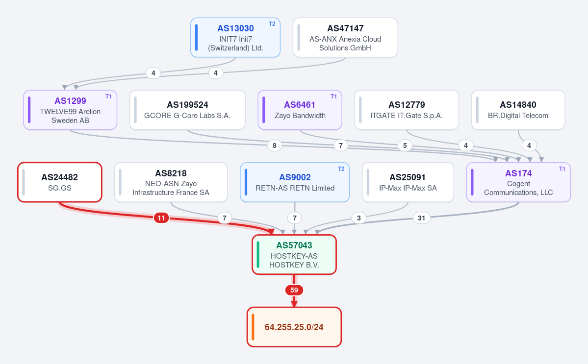Select the AS12779 IT.Gate node
Screen dimensions: 588x364
(407, 110)
